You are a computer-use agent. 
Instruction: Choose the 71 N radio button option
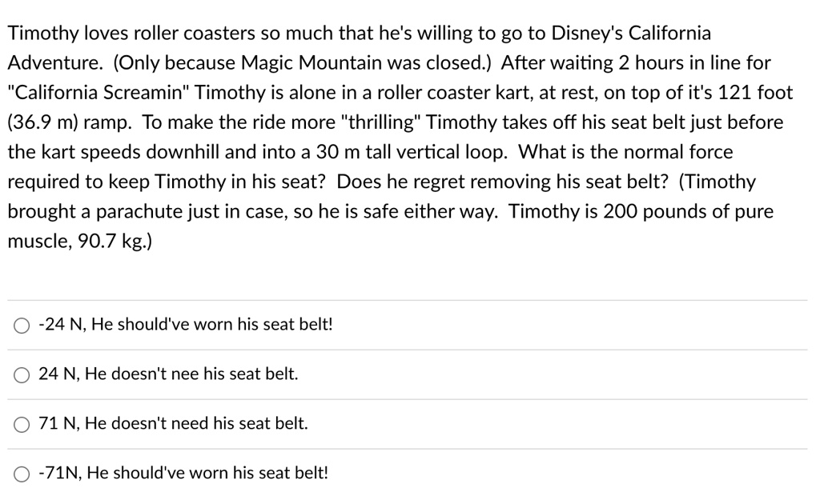coord(22,425)
